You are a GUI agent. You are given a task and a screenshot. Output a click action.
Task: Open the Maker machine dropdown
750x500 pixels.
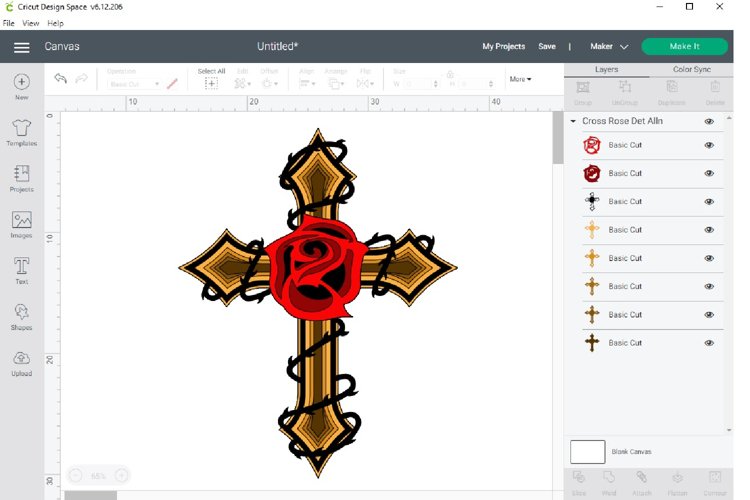609,47
